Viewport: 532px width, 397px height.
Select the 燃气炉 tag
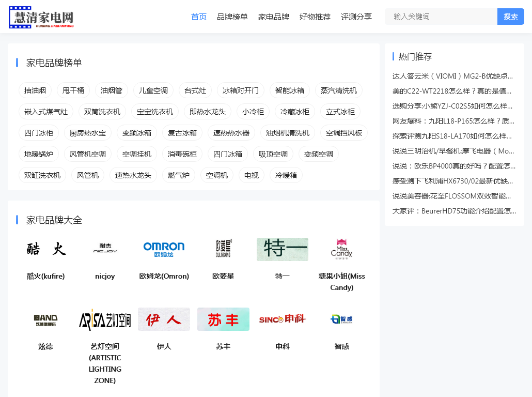(x=179, y=175)
